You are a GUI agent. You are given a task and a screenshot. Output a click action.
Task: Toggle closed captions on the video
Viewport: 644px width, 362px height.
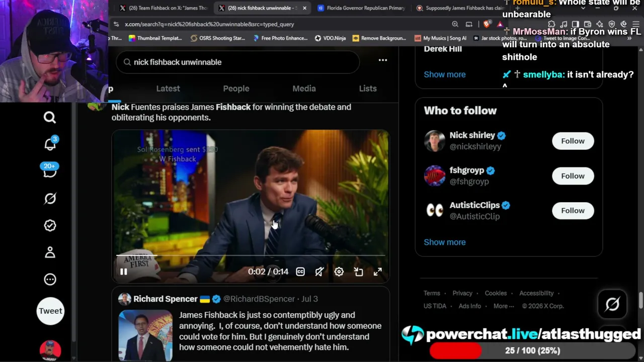coord(300,272)
